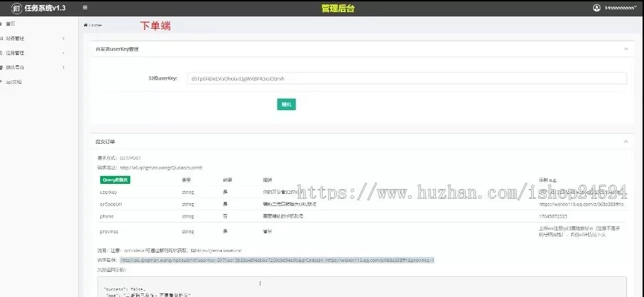
Task: Click the weixin110.qq.com example URL cell
Action: tap(581, 204)
